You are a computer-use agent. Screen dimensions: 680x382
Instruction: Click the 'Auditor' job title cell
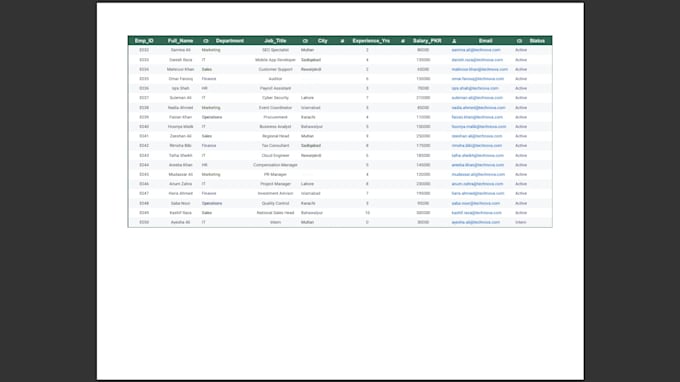pos(275,79)
